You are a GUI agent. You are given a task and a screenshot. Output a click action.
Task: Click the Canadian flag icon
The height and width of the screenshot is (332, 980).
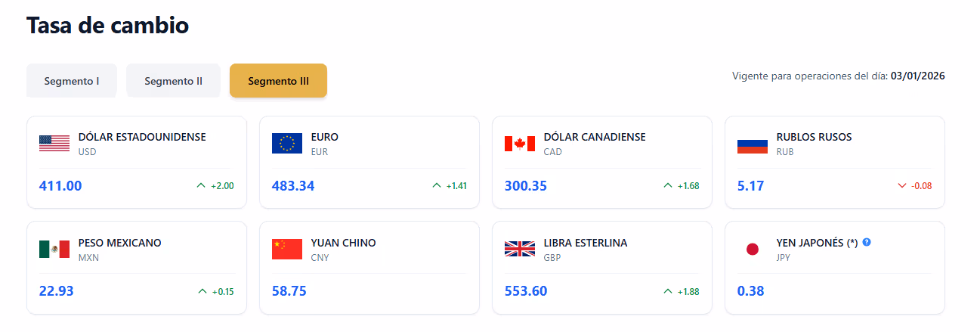(x=520, y=143)
